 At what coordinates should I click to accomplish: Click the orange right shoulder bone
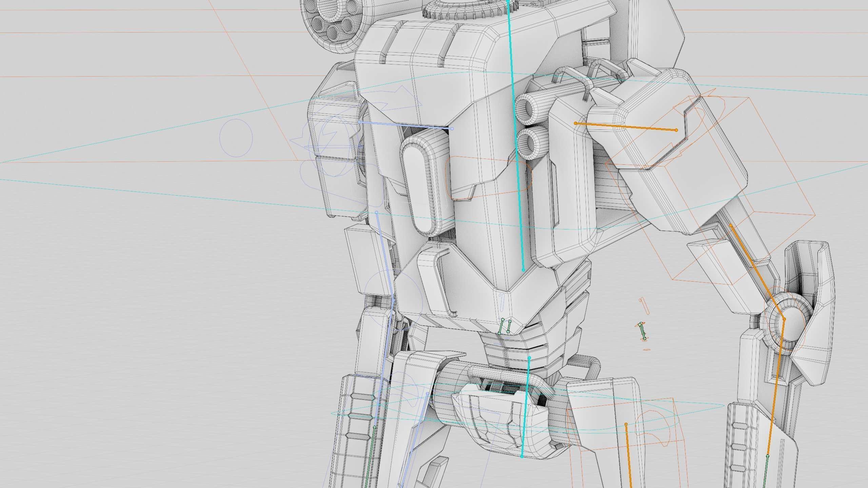click(626, 126)
